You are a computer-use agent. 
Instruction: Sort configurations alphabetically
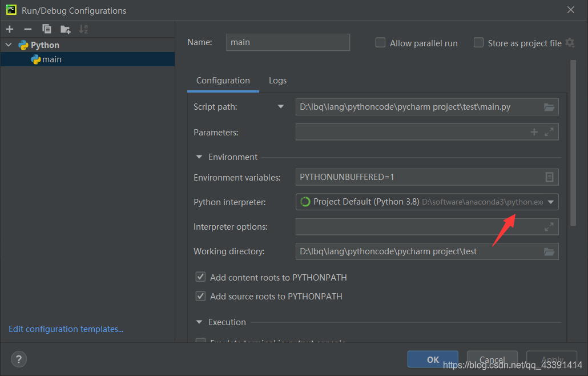pyautogui.click(x=83, y=29)
